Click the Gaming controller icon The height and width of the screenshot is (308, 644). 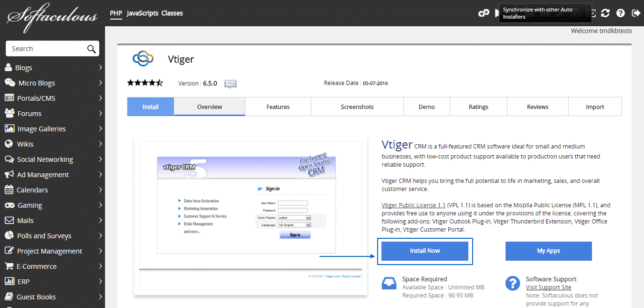(10, 205)
